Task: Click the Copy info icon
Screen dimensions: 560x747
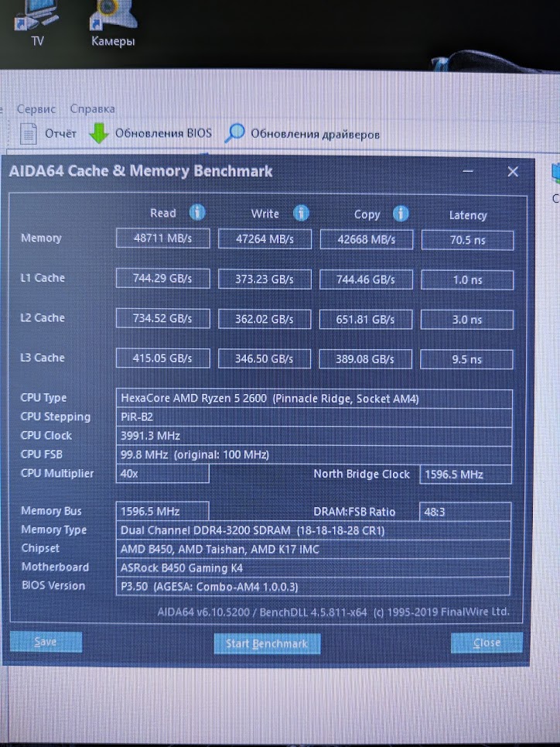Action: [x=401, y=214]
